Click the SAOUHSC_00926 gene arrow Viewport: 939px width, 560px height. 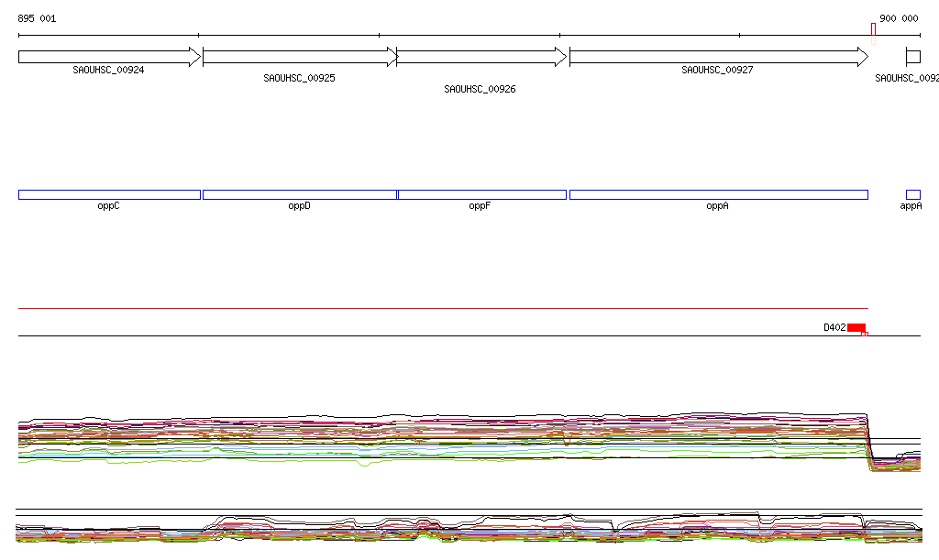pos(481,57)
